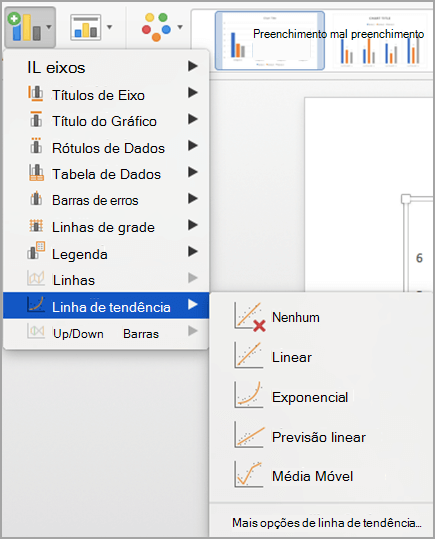
Task: Click the Linear trendline icon
Action: (249, 355)
